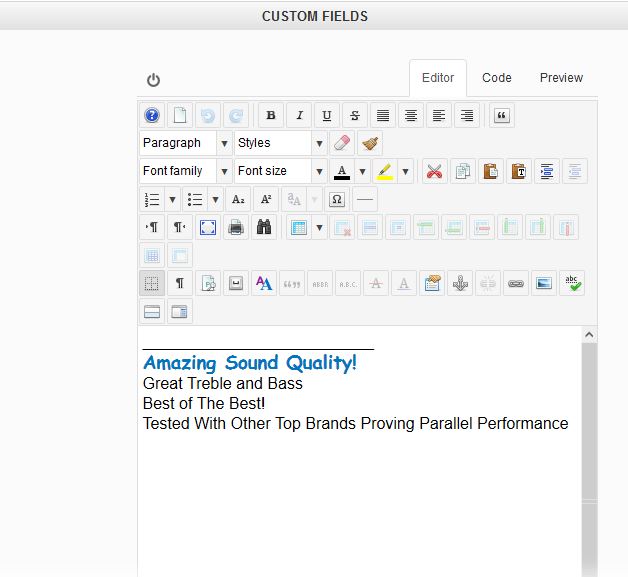Apply left alignment
The width and height of the screenshot is (628, 577).
coord(439,115)
